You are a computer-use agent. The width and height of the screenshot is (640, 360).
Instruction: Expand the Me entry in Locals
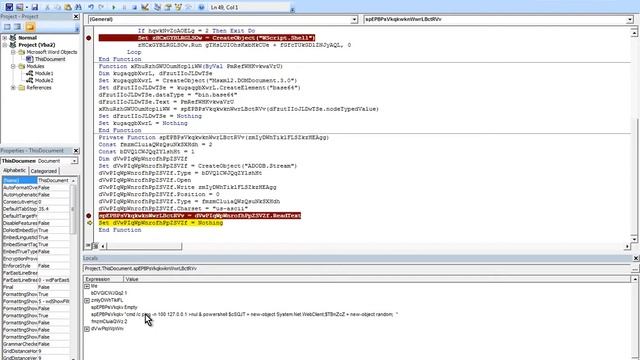click(87, 286)
